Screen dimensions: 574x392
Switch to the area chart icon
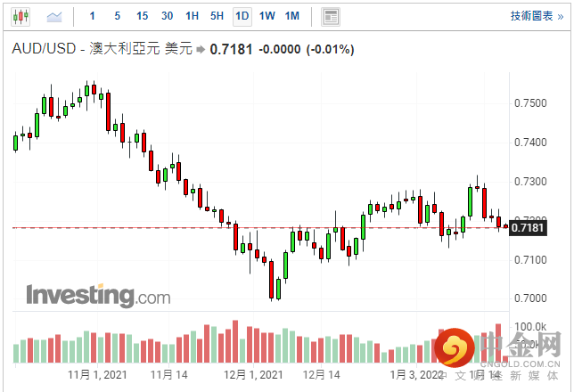click(54, 16)
